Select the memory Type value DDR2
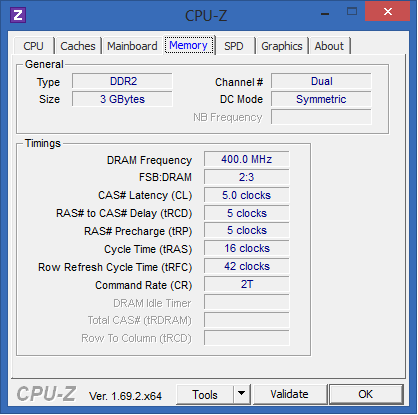This screenshot has height=415, width=418. (122, 81)
